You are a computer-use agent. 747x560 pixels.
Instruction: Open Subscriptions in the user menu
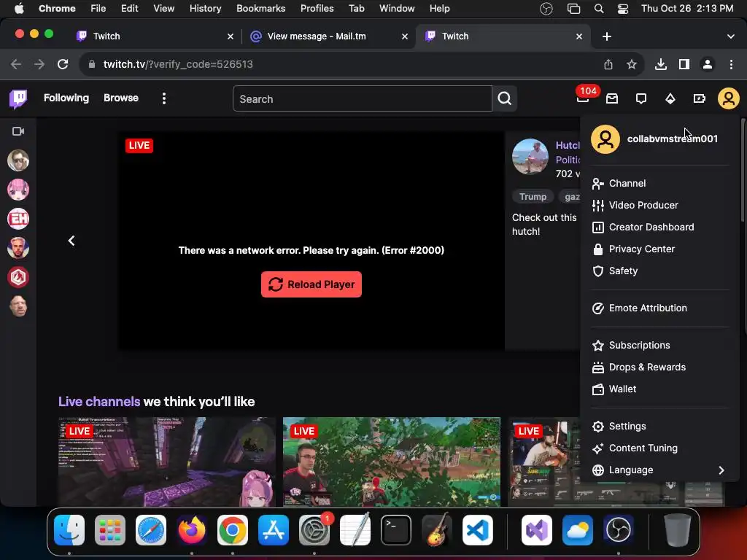point(659,345)
